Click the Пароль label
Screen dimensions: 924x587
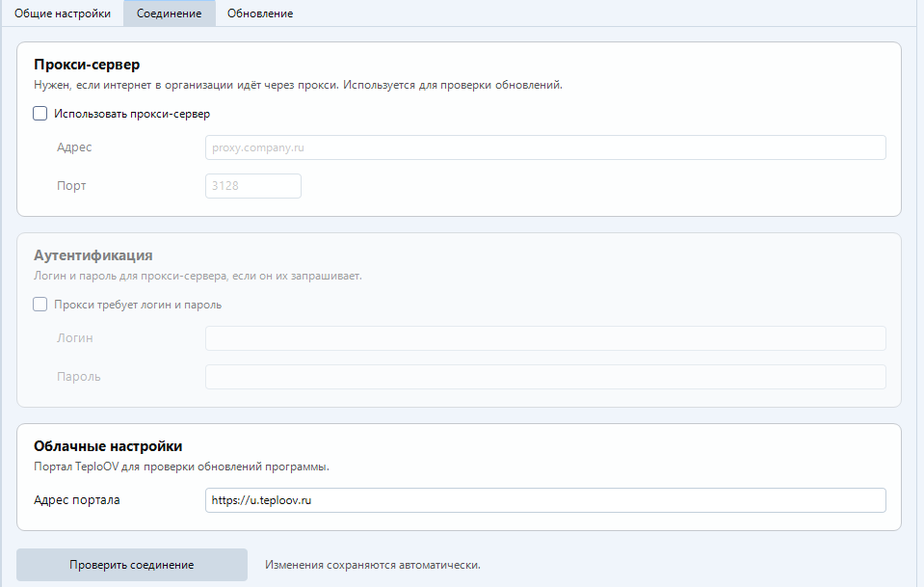point(78,377)
